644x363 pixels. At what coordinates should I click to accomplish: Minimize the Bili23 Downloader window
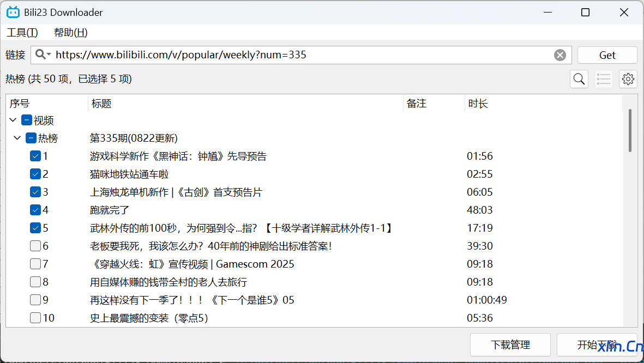point(547,13)
